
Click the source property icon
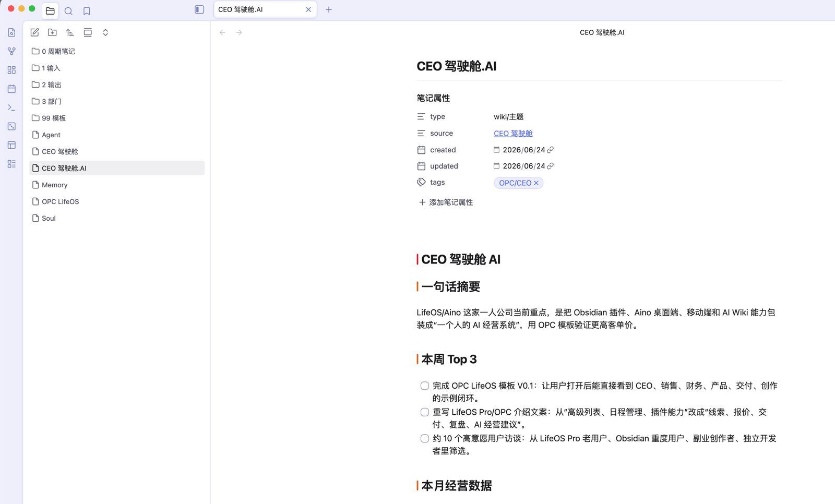421,133
